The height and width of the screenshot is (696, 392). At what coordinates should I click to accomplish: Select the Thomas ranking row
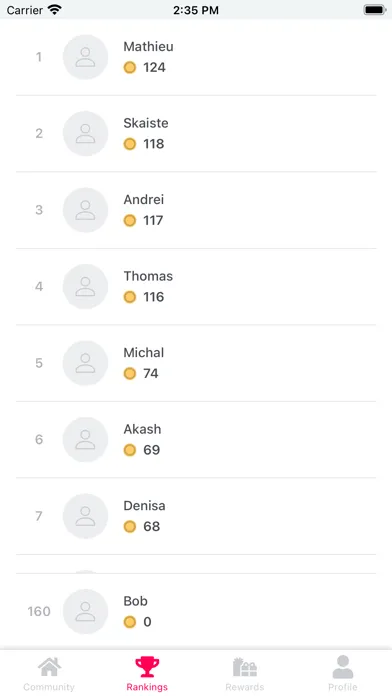[196, 287]
